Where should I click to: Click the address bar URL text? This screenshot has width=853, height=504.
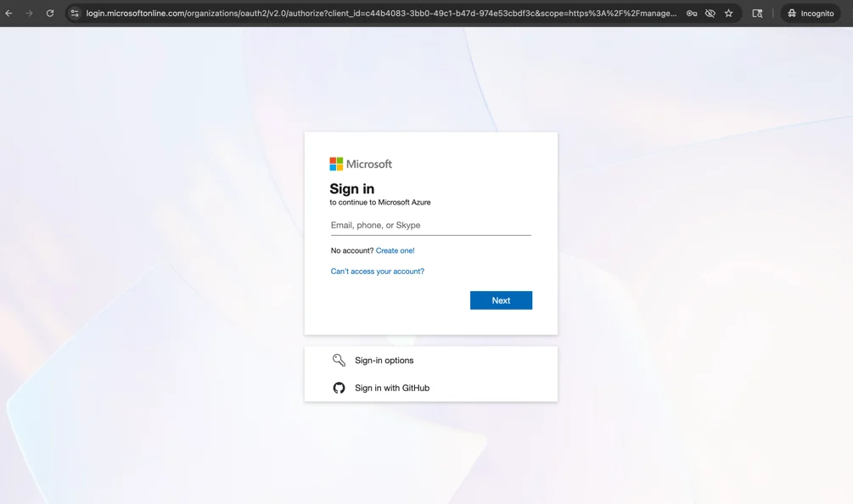click(x=340, y=13)
